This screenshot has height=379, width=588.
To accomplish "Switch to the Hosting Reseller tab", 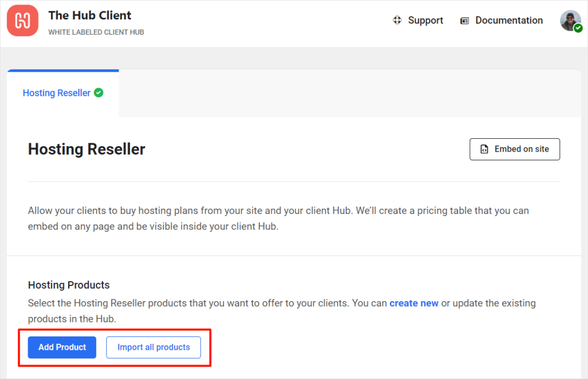I will [57, 93].
